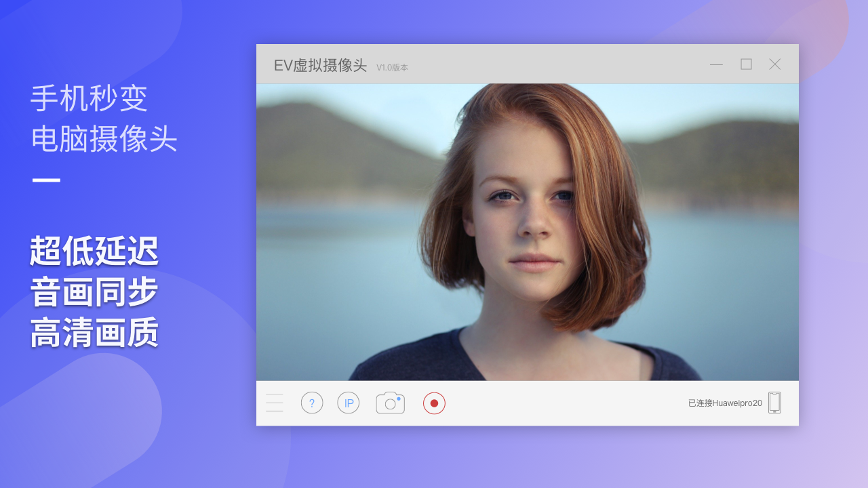The width and height of the screenshot is (868, 488).
Task: Click the EV虚拟摄像头 title text
Action: pos(320,66)
